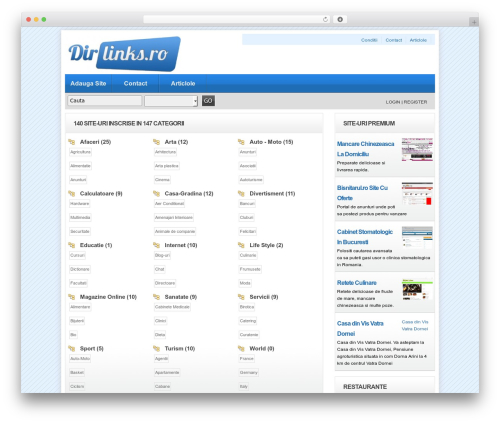The height and width of the screenshot is (423, 500).
Task: Click the browser reload icon
Action: click(325, 19)
